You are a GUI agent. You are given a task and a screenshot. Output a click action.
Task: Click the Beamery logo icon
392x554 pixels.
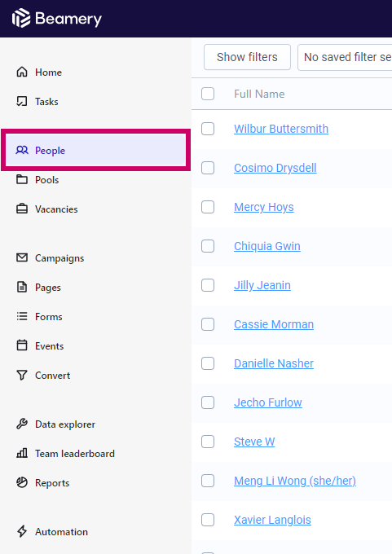21,18
